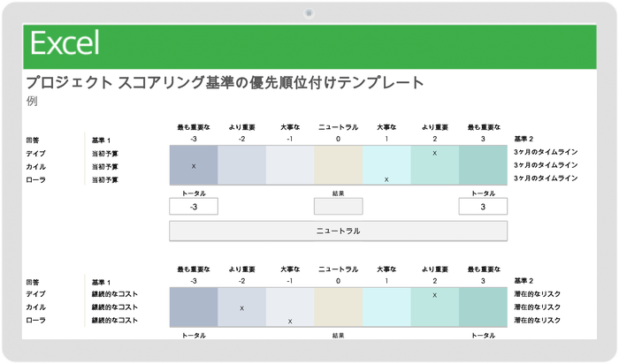
Task: Click デイブ's 潜在的なリスク cell
Action: click(x=536, y=293)
